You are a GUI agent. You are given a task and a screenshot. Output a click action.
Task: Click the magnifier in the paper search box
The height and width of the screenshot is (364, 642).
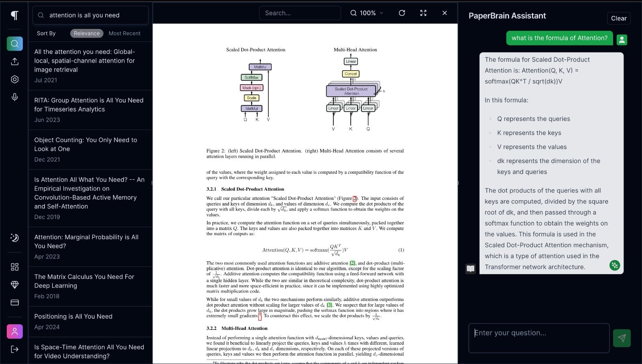point(41,15)
